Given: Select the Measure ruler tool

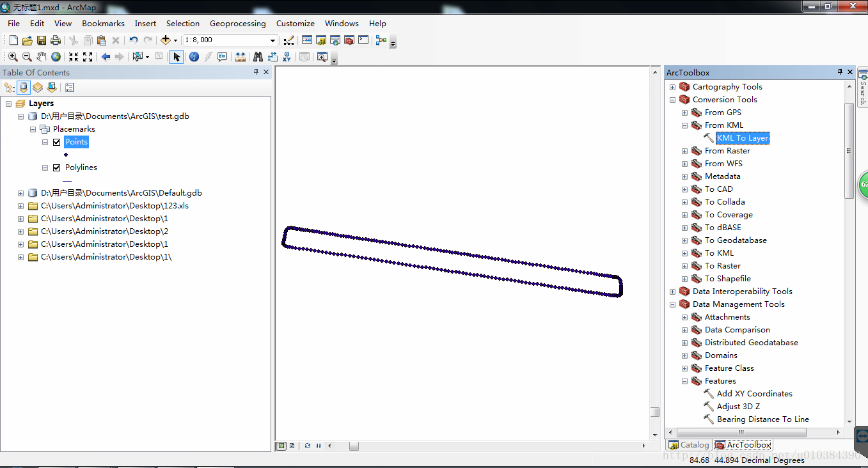Looking at the screenshot, I should coord(241,57).
